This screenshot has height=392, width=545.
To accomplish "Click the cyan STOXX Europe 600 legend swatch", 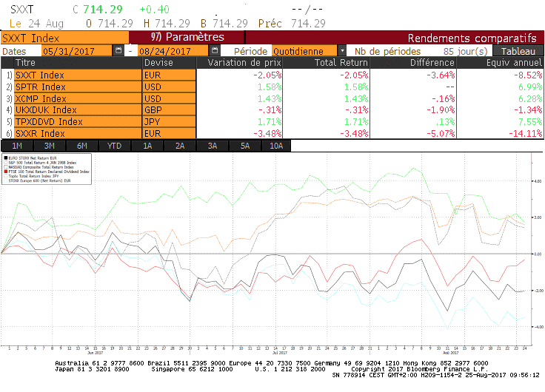I will [6, 180].
